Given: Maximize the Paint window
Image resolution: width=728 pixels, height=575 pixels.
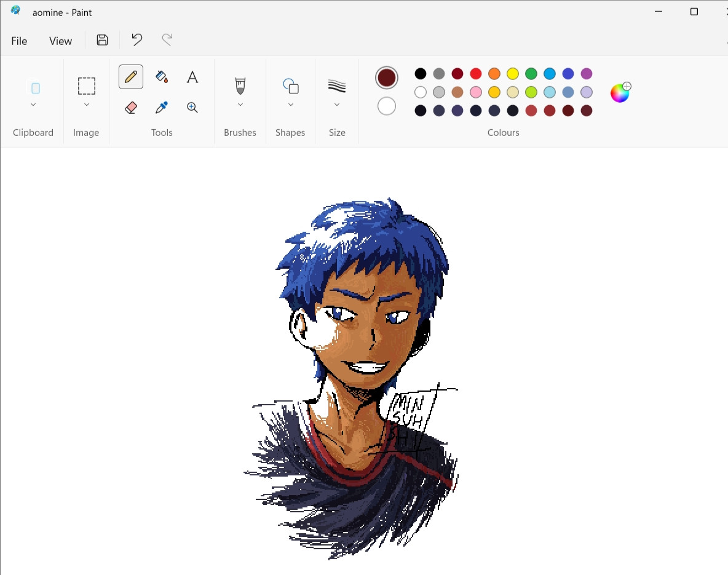Looking at the screenshot, I should click(x=694, y=12).
